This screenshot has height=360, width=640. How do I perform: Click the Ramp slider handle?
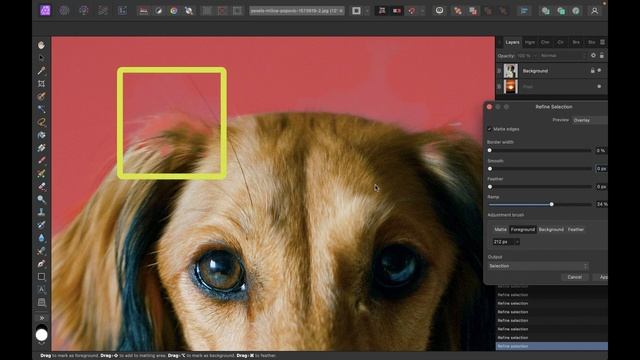(x=551, y=204)
